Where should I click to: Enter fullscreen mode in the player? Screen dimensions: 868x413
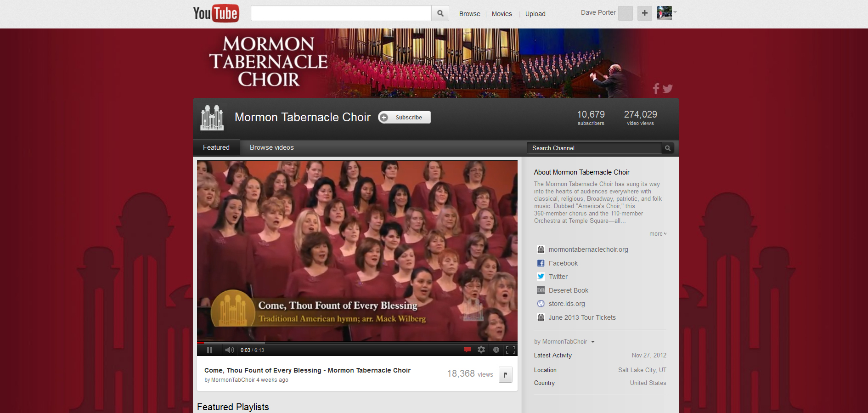pyautogui.click(x=510, y=350)
